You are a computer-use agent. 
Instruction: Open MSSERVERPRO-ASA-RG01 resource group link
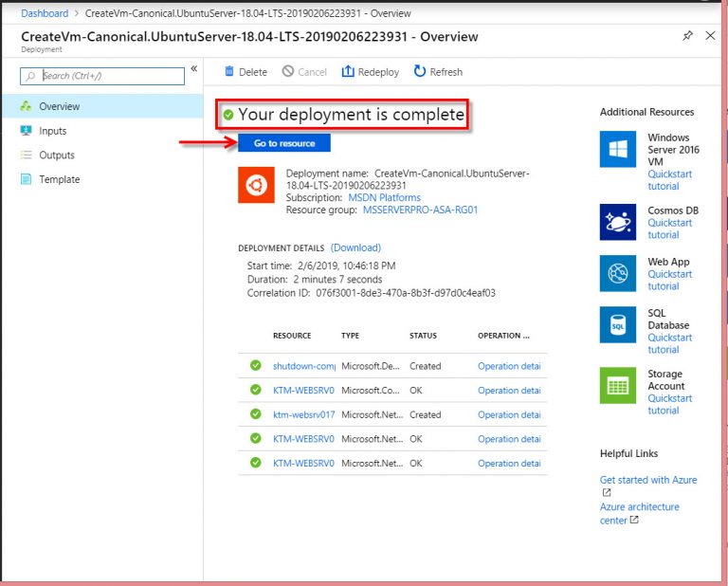[420, 210]
